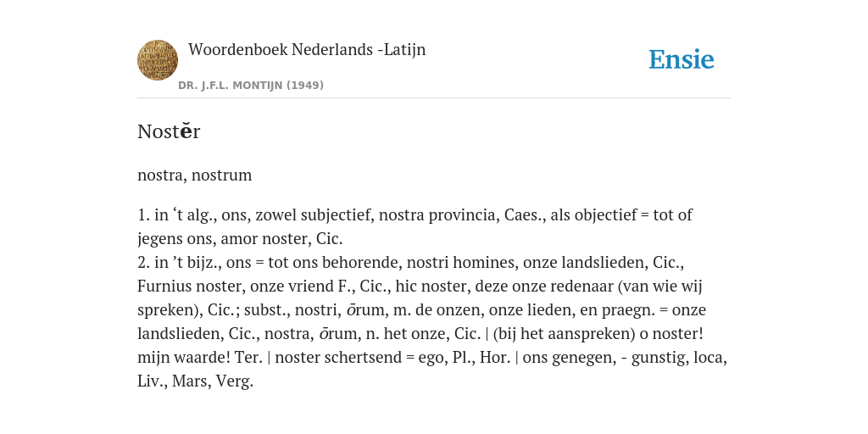Image resolution: width=868 pixels, height=434 pixels.
Task: Click the Nostĕr entry heading
Action: tap(169, 131)
